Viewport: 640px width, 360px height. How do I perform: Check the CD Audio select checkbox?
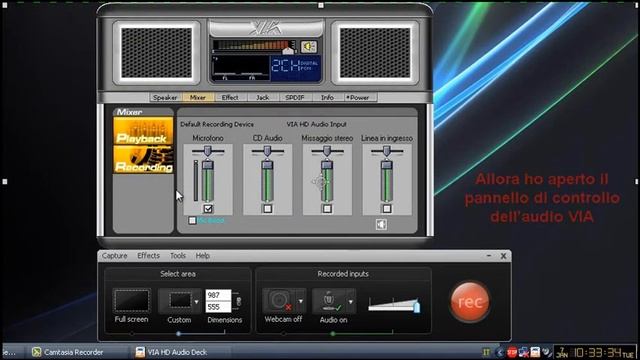pos(267,209)
